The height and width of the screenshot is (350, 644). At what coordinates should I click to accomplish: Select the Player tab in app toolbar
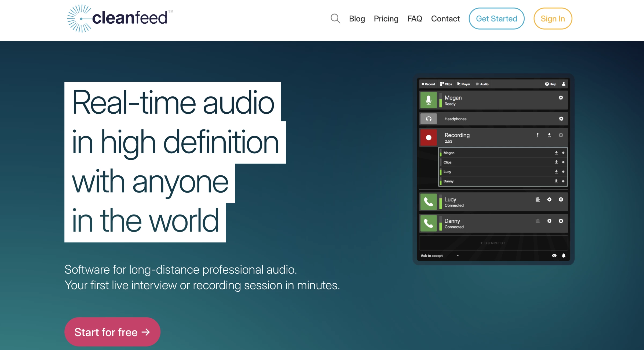click(464, 84)
